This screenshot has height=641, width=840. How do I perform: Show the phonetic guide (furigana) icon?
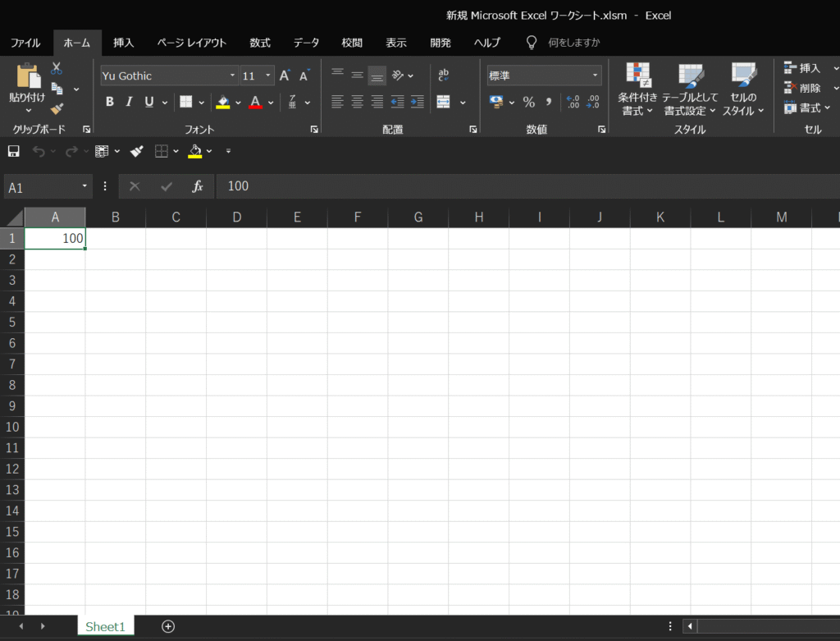(x=293, y=102)
